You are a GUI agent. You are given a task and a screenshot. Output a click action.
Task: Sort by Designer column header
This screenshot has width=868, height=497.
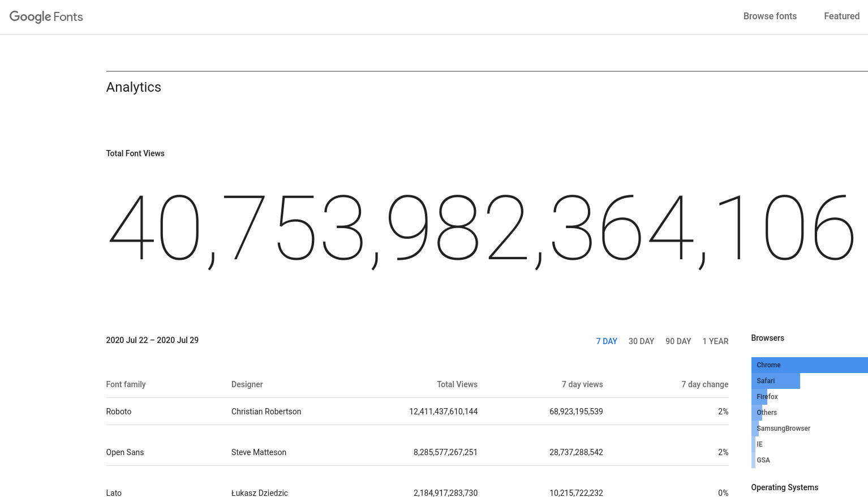click(247, 384)
